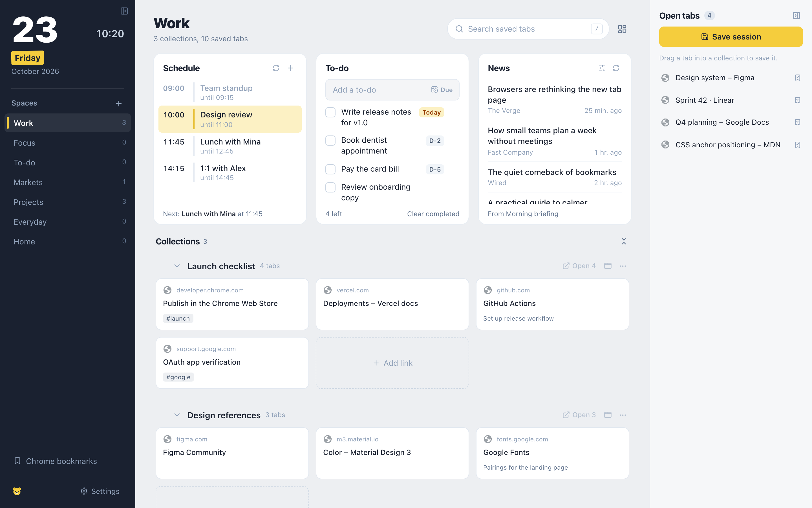Select the Focus space
Viewport: 812px width, 508px height.
click(x=68, y=143)
